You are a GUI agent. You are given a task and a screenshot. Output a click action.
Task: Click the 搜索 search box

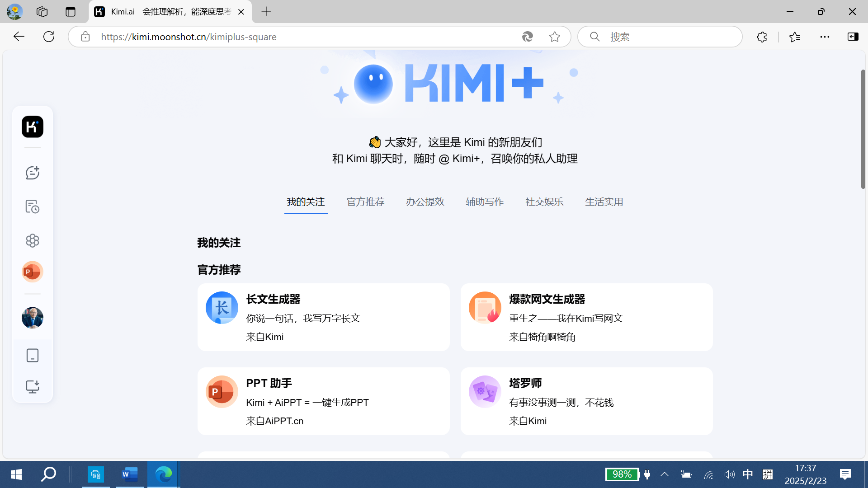[x=660, y=37]
